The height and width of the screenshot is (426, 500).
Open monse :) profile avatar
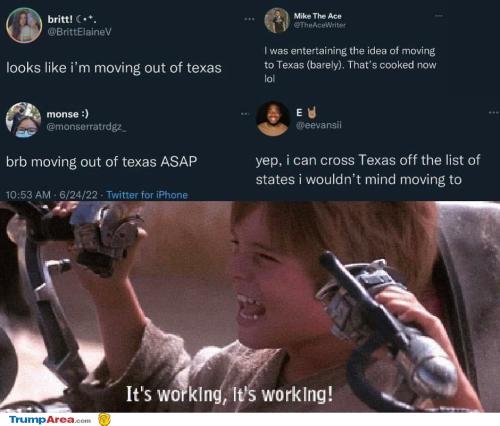(23, 120)
